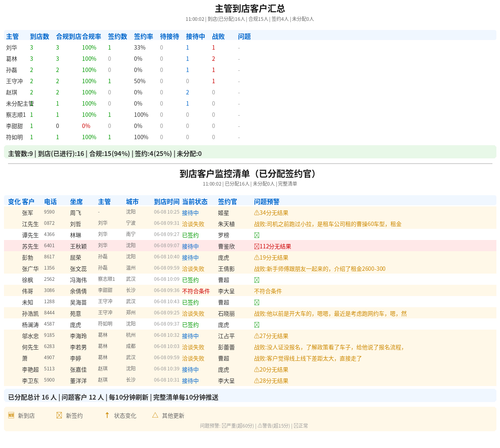Click the 签约官 column header
The image size is (500, 448).
(x=227, y=202)
